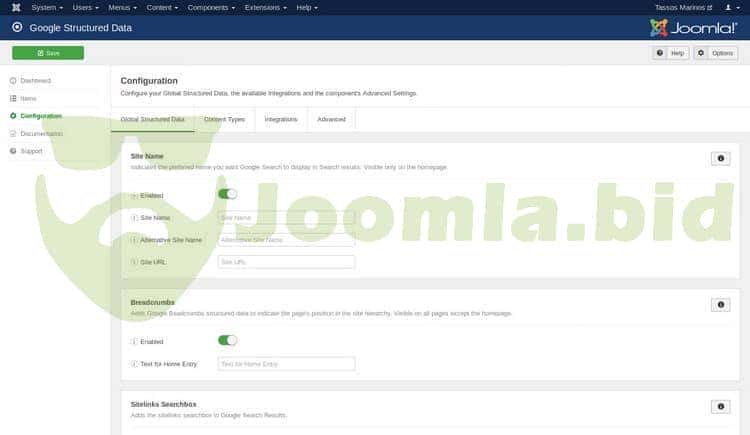Open Support in sidebar
750x435 pixels.
[x=31, y=151]
